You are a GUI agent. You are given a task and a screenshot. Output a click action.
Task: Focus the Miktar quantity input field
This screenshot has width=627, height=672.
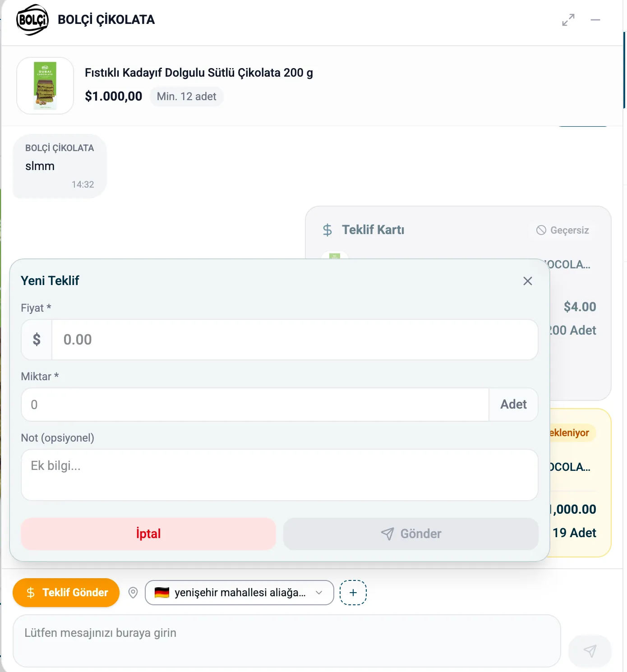point(255,405)
